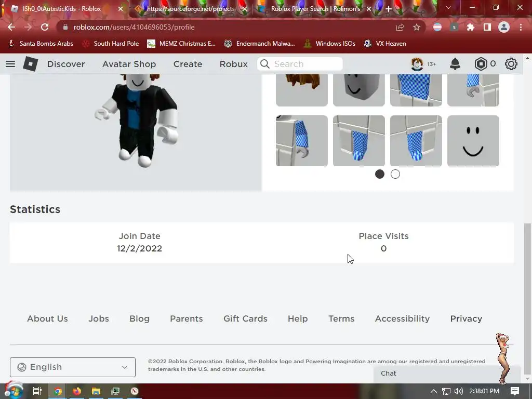Click the taskbar clock showing 2:38:01 PM

(x=484, y=391)
